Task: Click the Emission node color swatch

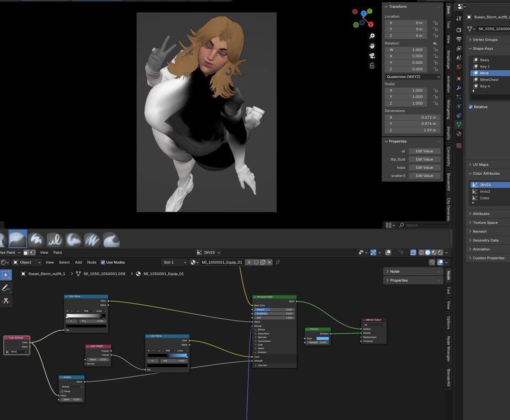Action: (323, 338)
